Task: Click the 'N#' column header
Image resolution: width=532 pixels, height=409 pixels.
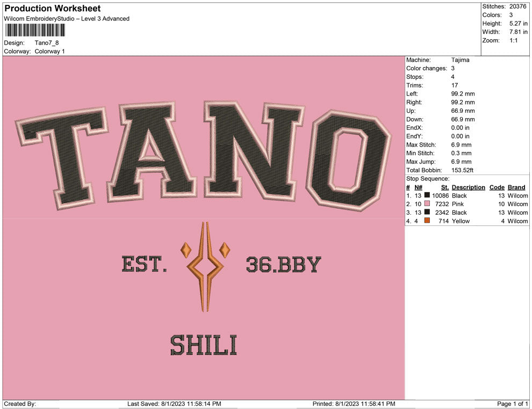Action: coord(418,187)
